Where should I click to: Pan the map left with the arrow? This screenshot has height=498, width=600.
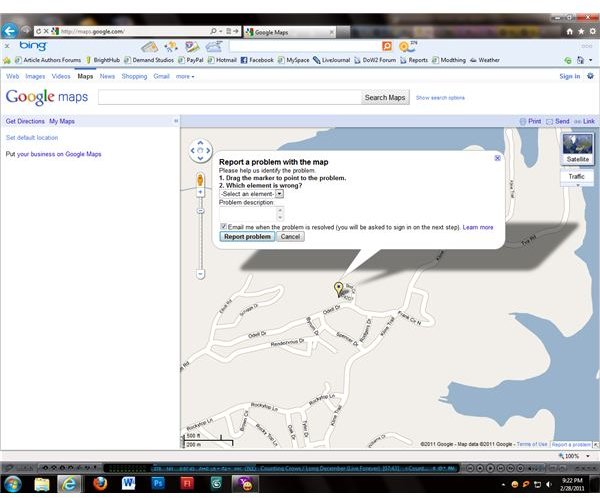tap(192, 150)
